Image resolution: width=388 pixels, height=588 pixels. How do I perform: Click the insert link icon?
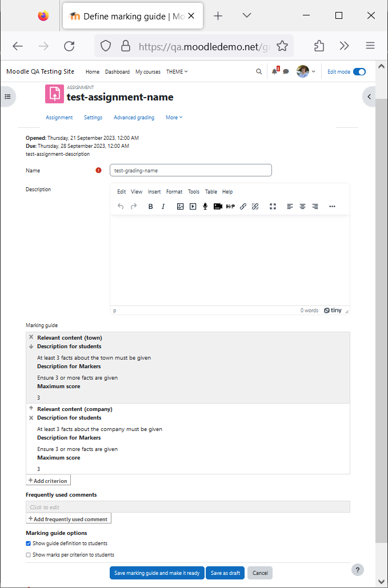coord(243,206)
